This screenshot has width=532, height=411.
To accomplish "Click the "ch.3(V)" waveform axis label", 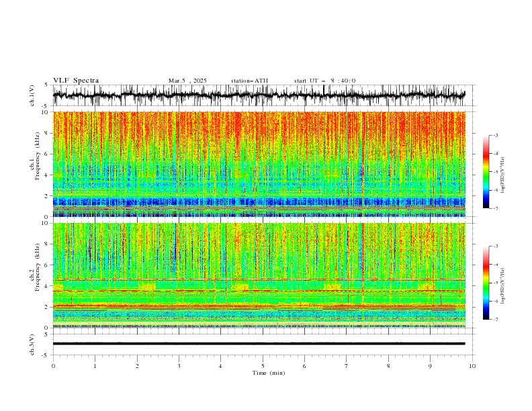I will pyautogui.click(x=32, y=345).
